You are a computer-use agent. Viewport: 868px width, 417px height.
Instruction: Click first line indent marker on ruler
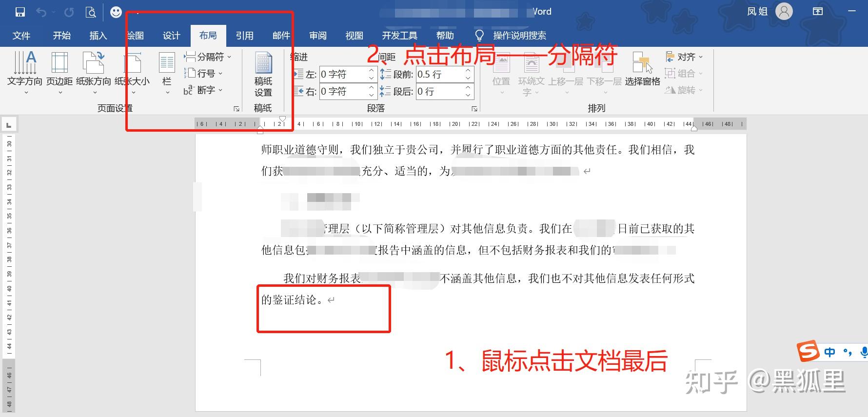coord(283,119)
